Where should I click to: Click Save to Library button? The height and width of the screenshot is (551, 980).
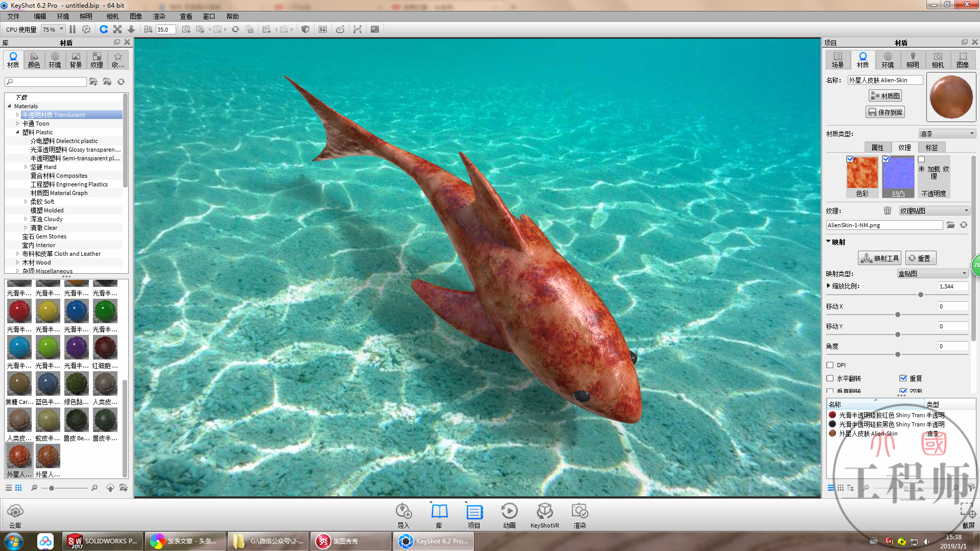pyautogui.click(x=885, y=112)
